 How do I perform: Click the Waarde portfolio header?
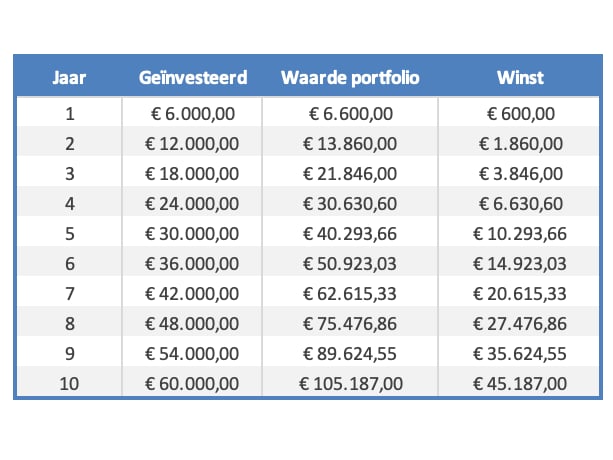click(x=349, y=78)
